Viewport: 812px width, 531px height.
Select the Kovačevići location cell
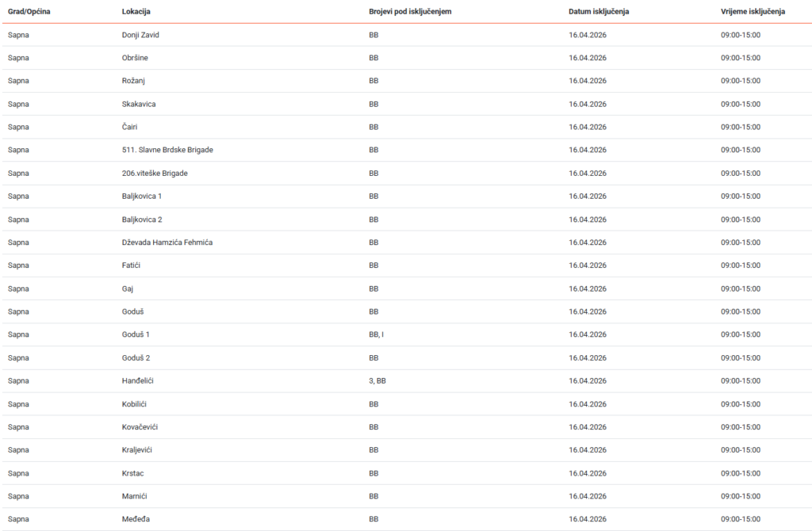pos(140,427)
